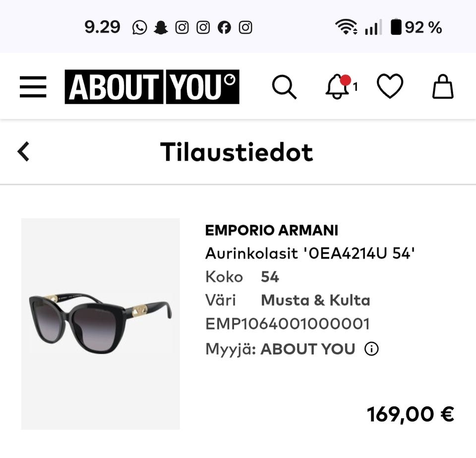Tap the EMPORIO ARMANI brand name
Image resolution: width=476 pixels, height=458 pixels.
pos(271,230)
